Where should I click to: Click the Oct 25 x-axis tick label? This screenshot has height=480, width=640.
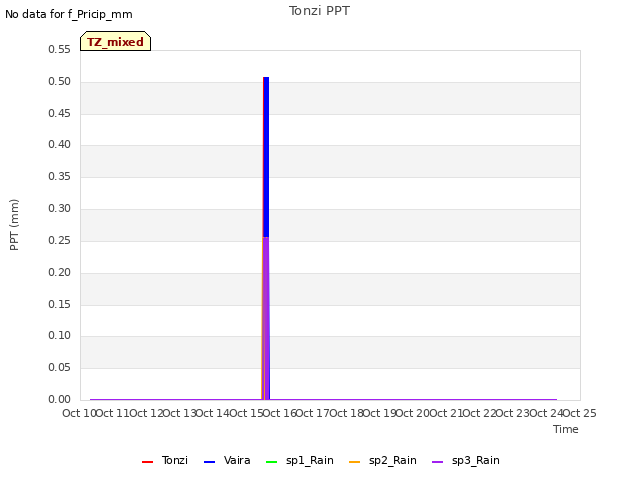580,413
